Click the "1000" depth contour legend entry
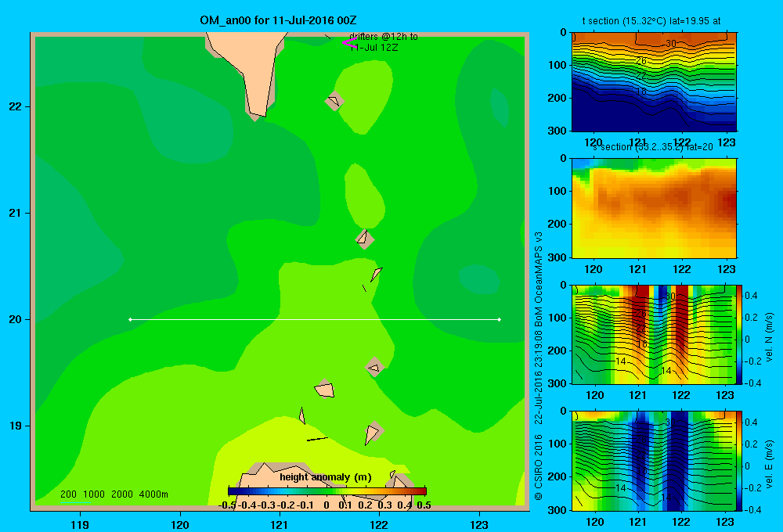The height and width of the screenshot is (532, 783). tap(94, 494)
